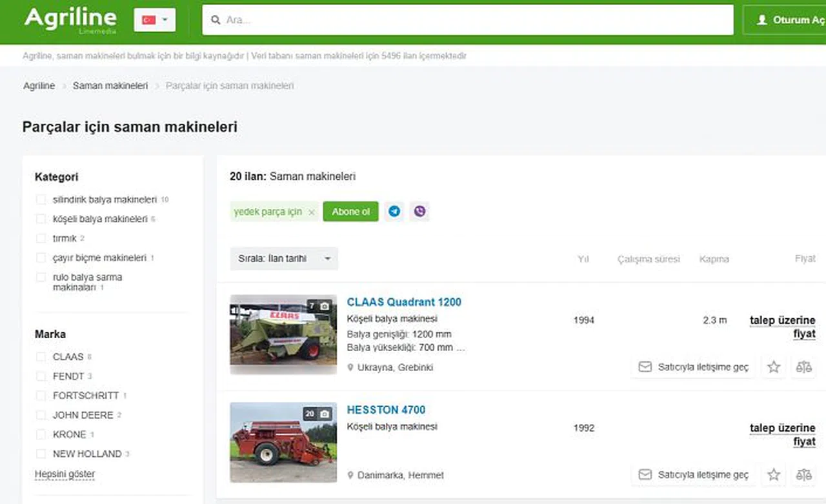Remove the 'yedek parça için' filter tag
This screenshot has width=826, height=504.
pyautogui.click(x=312, y=212)
